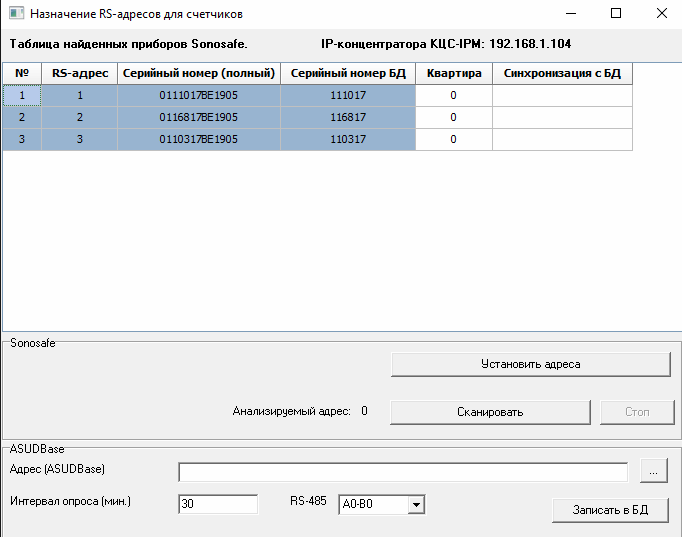Click the application icon in title bar
The height and width of the screenshot is (537, 682).
(15, 15)
